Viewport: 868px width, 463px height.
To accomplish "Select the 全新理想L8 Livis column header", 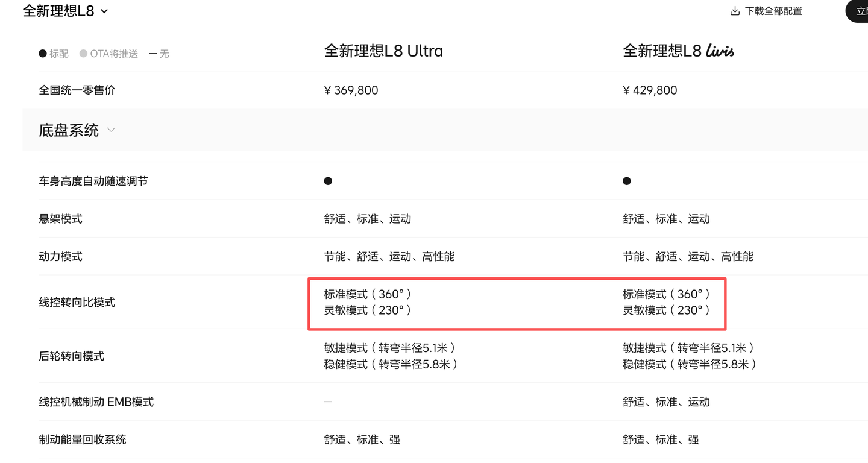I will coord(679,51).
